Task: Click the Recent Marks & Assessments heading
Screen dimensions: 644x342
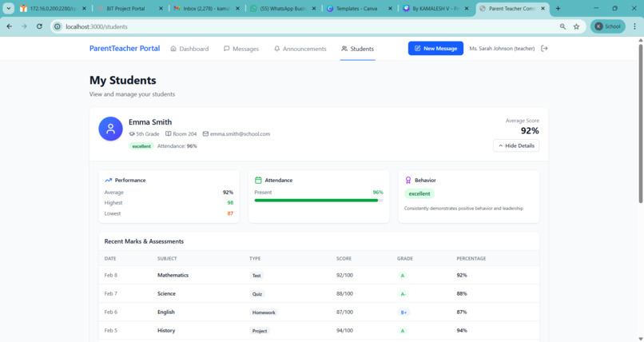Action: [144, 241]
